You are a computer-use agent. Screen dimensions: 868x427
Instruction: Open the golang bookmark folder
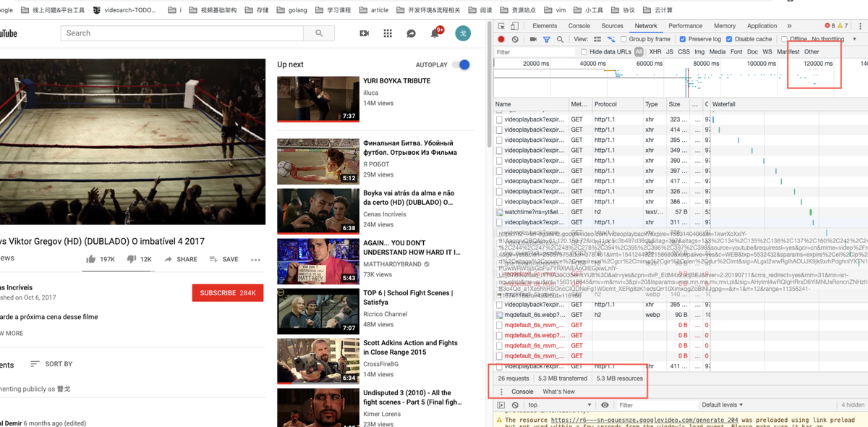click(x=291, y=10)
